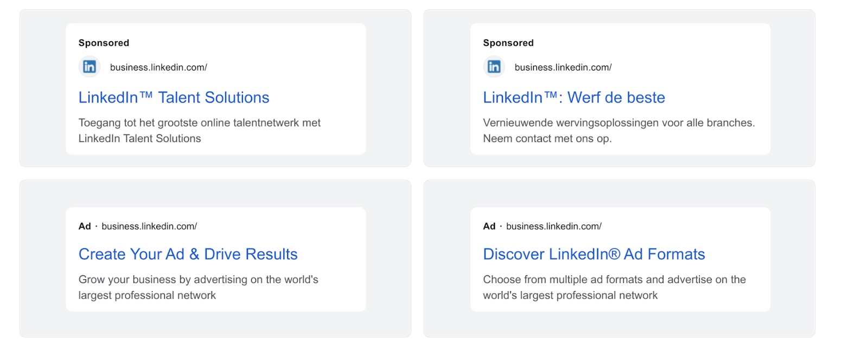Open the 'LinkedIn™: Werf de beste' headline link
The height and width of the screenshot is (348, 868).
[574, 98]
